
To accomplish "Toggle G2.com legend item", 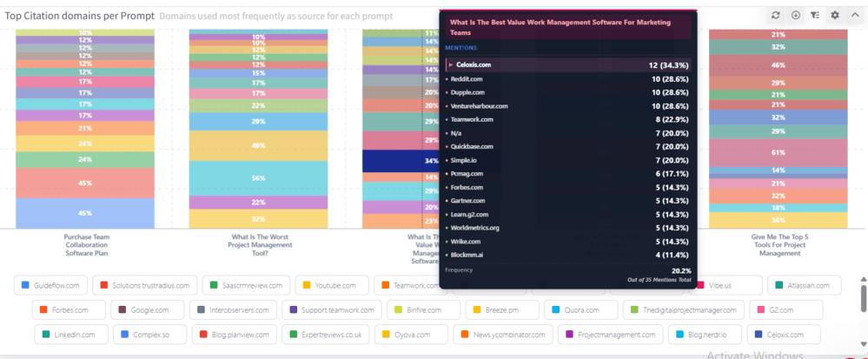I will point(786,310).
